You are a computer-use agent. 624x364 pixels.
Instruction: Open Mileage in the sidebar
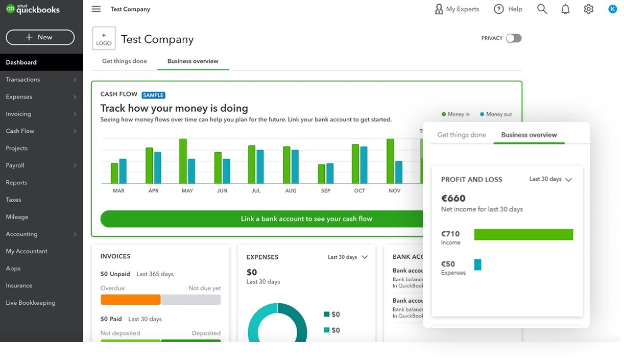tap(17, 217)
